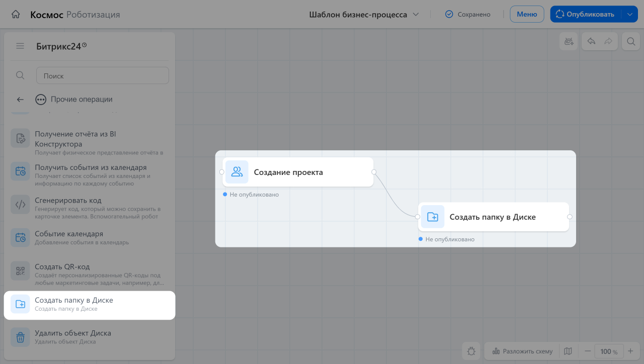Screen dimensions: 644x364
Task: Click the redo arrow on canvas toolbar
Action: [x=608, y=42]
